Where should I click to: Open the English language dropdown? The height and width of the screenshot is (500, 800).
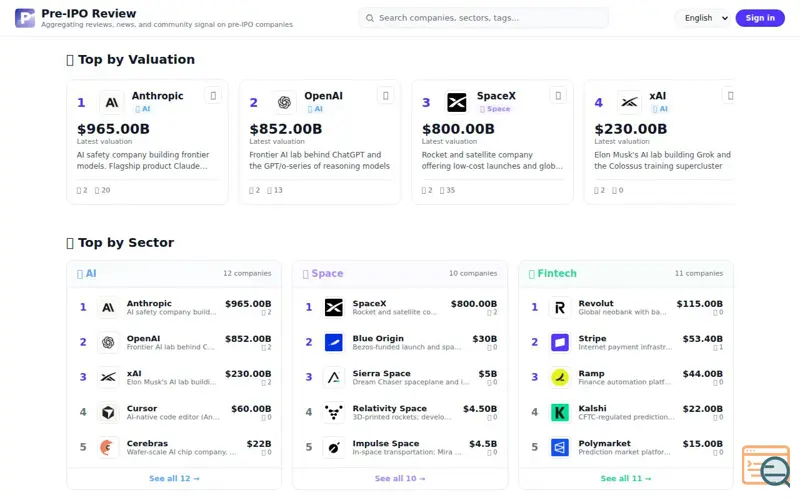pos(705,18)
